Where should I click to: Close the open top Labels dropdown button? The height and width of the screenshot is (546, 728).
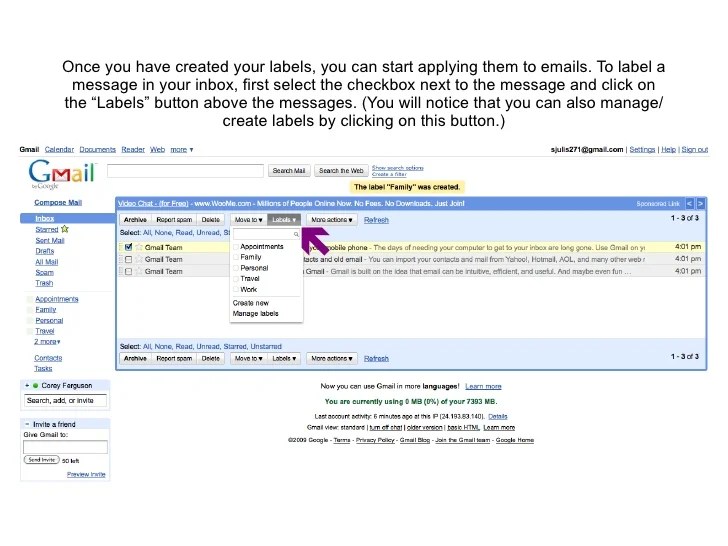[284, 220]
